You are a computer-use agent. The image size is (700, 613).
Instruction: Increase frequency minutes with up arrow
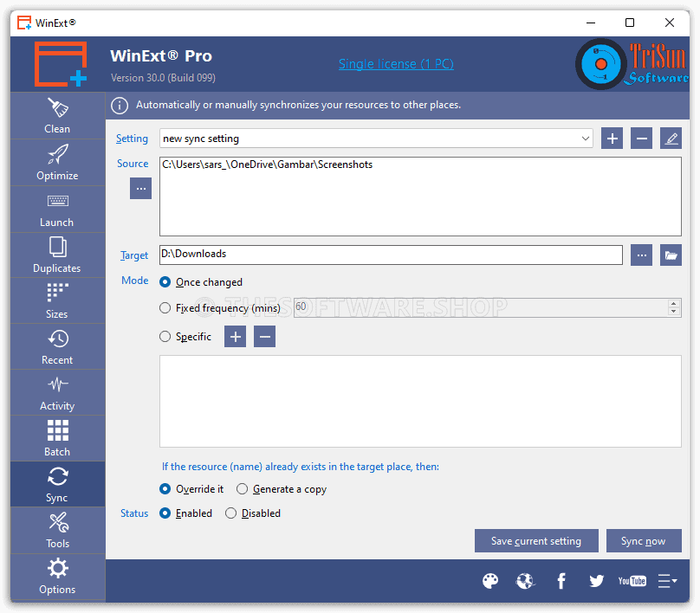click(x=674, y=303)
